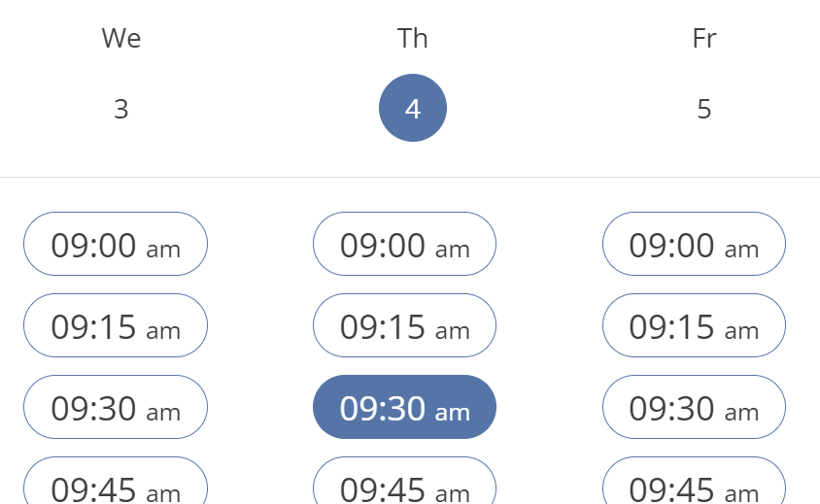Choose Friday's 09:15 am time slot
820x504 pixels.
[694, 326]
